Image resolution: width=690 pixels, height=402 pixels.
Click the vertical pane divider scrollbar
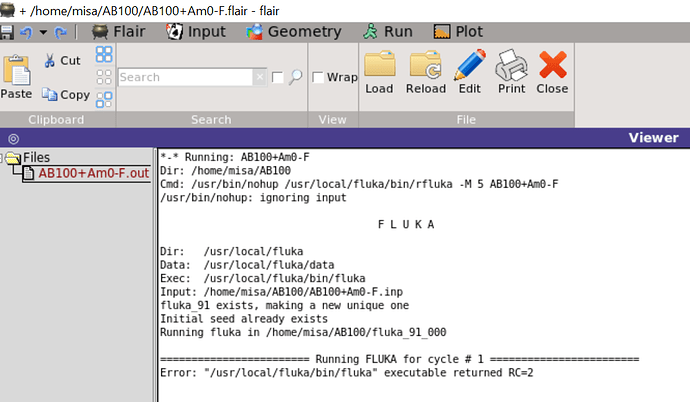155,275
